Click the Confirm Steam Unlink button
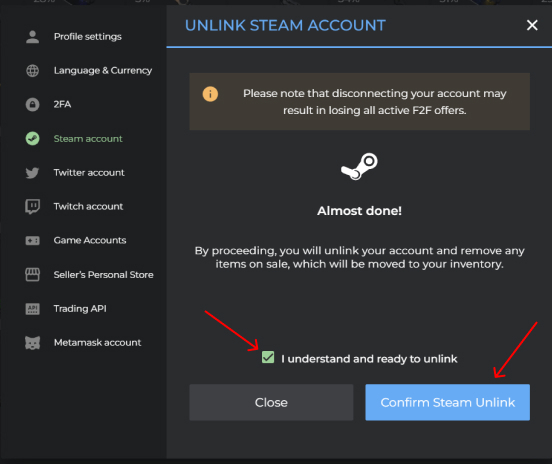552x464 pixels. [447, 402]
